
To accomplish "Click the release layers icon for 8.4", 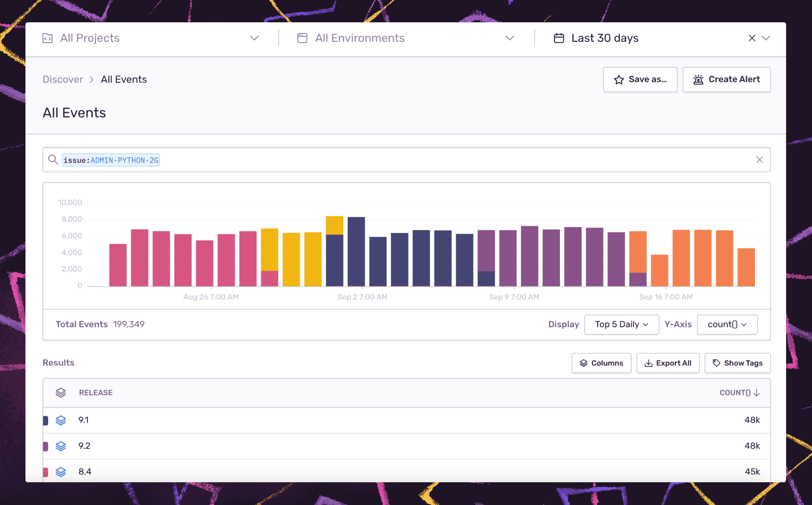I will (61, 472).
